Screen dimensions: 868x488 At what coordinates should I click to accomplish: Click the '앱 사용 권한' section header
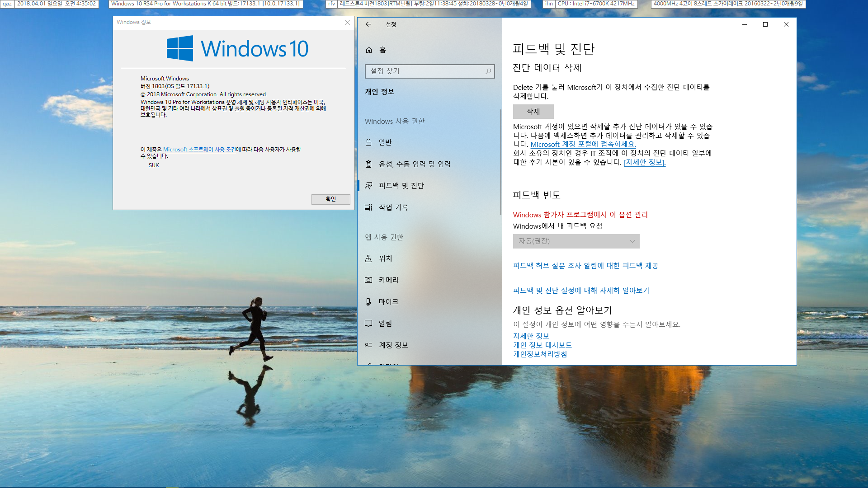pyautogui.click(x=384, y=237)
